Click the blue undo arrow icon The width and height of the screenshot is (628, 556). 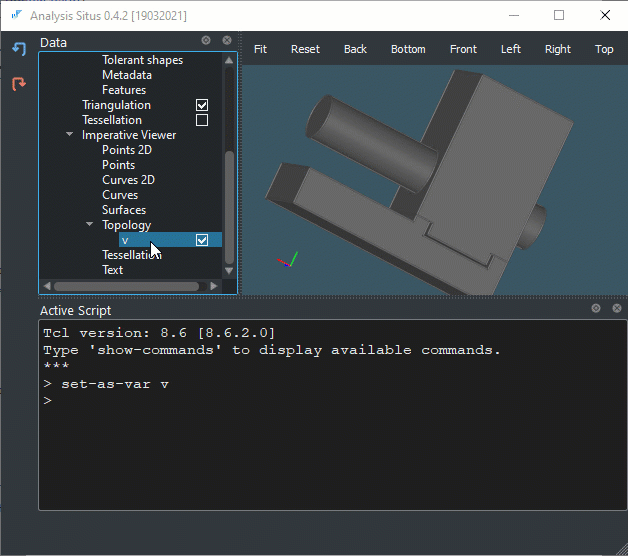coord(19,48)
